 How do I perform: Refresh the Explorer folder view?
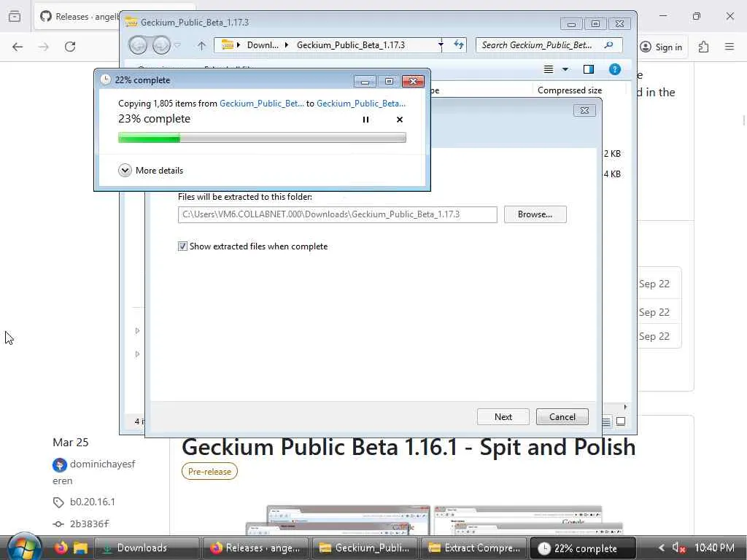(x=458, y=44)
